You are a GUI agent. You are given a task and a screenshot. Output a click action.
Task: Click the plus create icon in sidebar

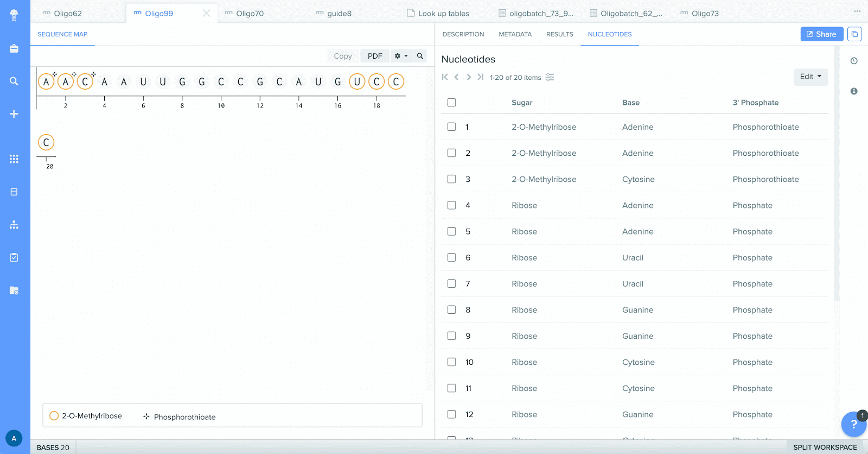point(14,114)
